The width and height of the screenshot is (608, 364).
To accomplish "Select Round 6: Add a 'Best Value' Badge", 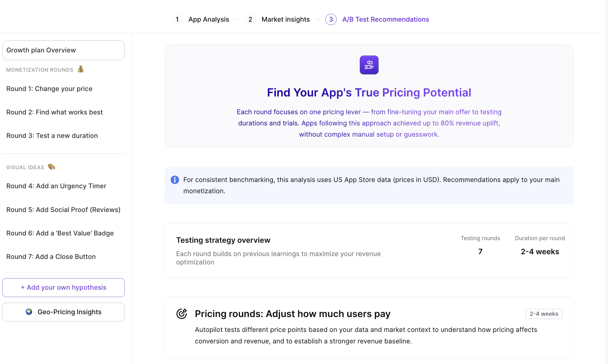I will [x=60, y=233].
